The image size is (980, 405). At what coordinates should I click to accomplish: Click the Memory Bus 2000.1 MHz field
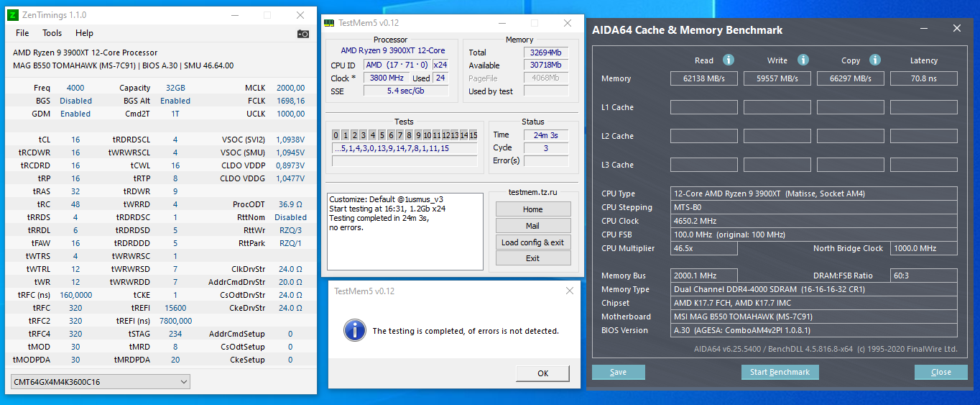[704, 276]
